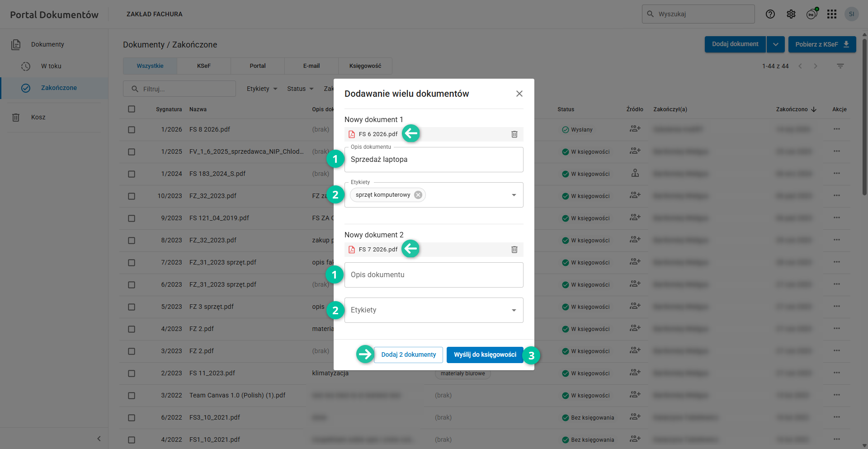Open the filter list icon near pagination
868x449 pixels.
(840, 66)
